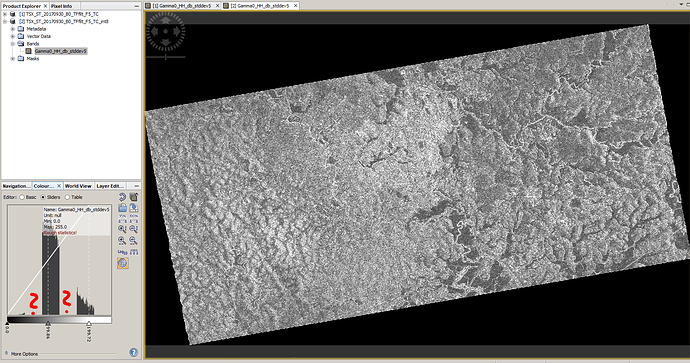Open the [2] Gamma0_HH_db_stddev5 view tab
This screenshot has height=363, width=690.
coord(260,6)
